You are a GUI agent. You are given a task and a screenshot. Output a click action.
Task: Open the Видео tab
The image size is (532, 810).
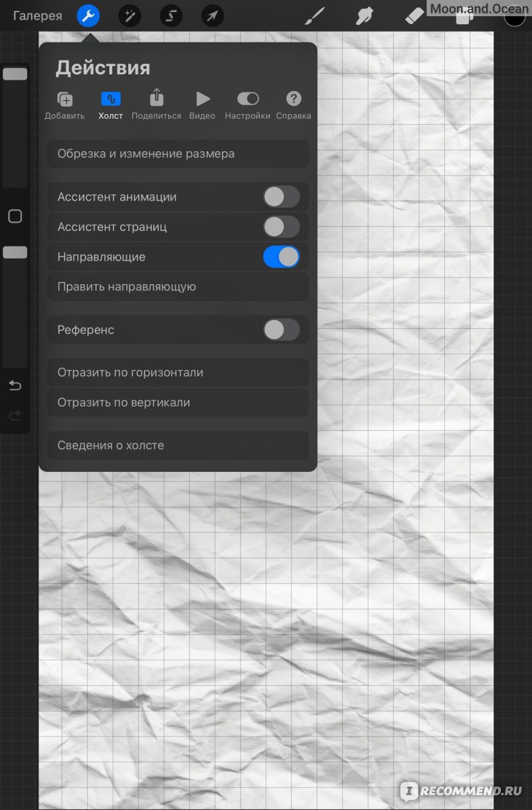tap(203, 106)
